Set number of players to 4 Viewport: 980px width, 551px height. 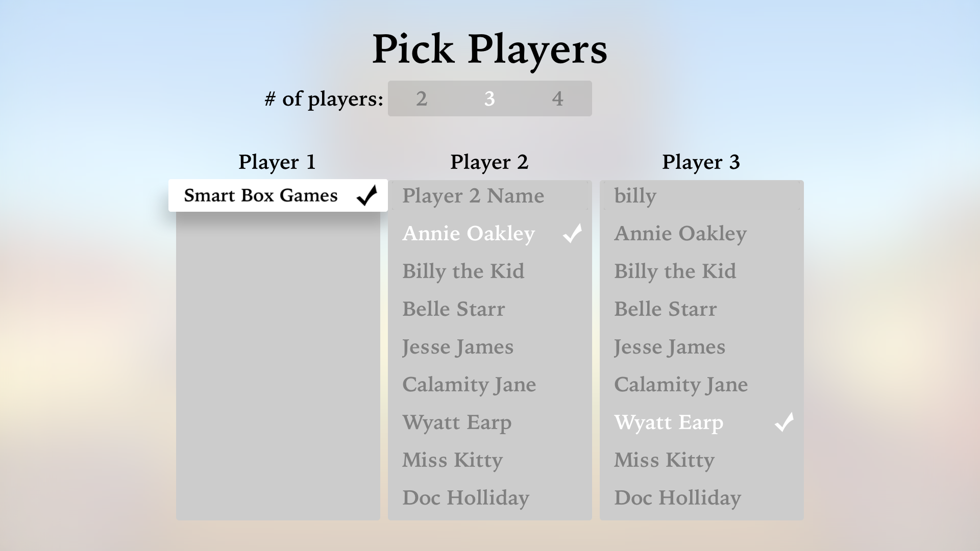click(x=558, y=98)
